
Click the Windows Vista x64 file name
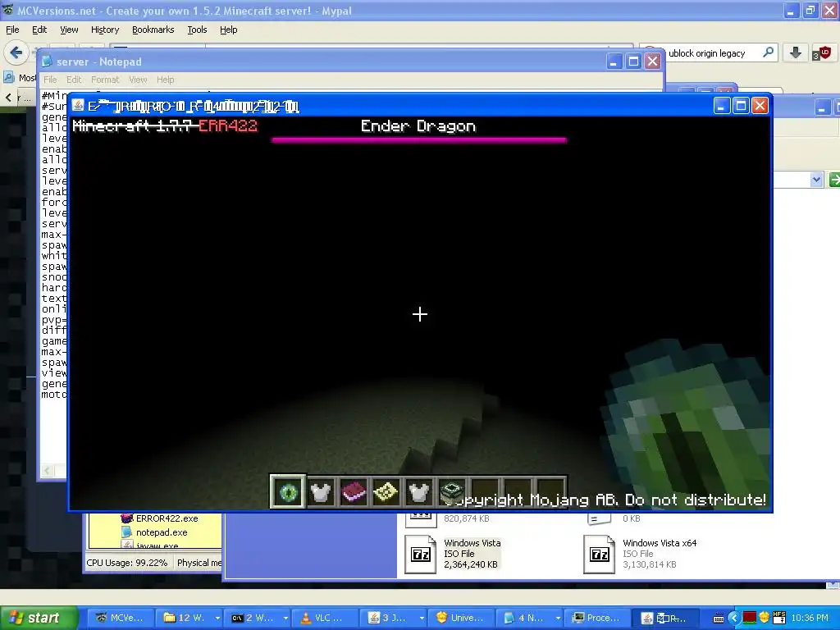coord(660,543)
